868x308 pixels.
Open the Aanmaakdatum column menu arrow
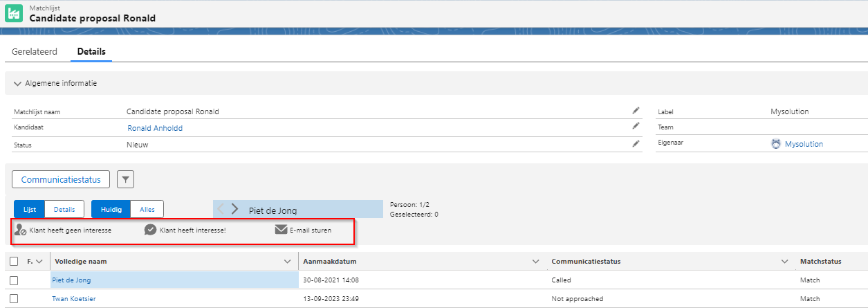[x=535, y=262]
